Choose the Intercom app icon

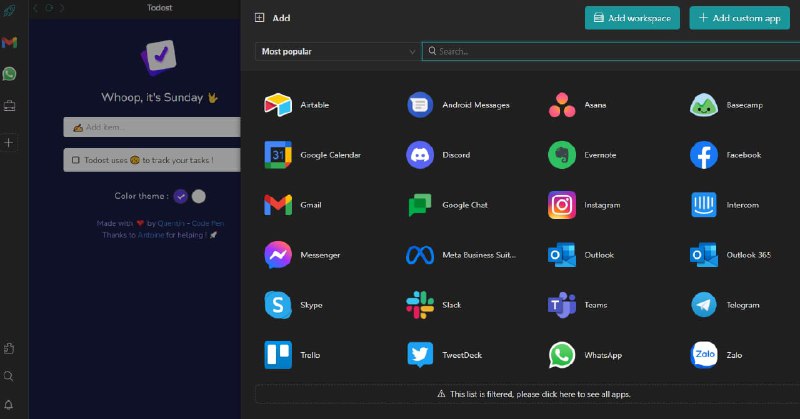coord(704,205)
